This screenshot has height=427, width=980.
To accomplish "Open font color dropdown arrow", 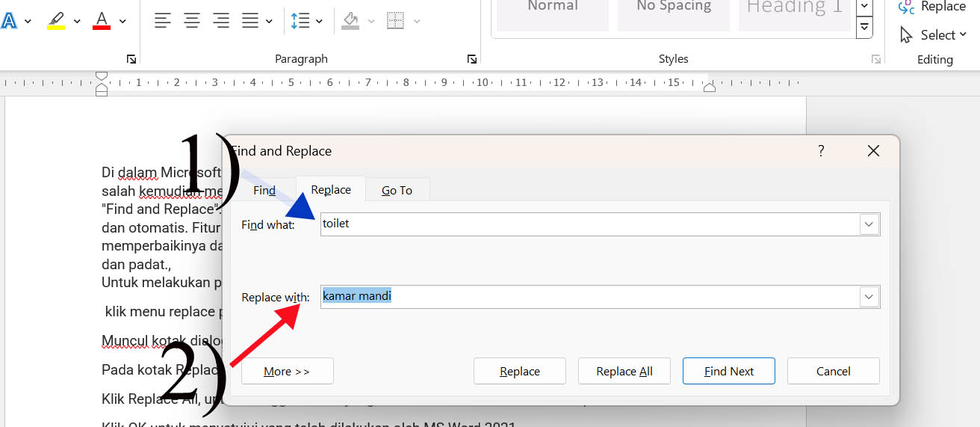I will [122, 21].
